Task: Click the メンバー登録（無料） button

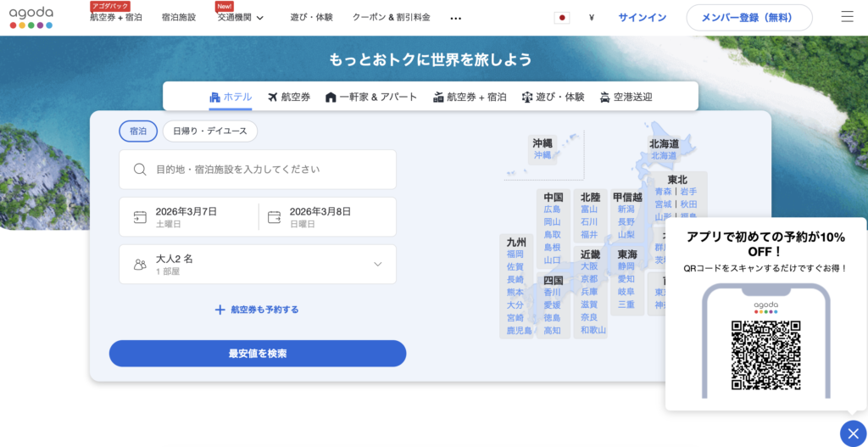Action: 748,18
